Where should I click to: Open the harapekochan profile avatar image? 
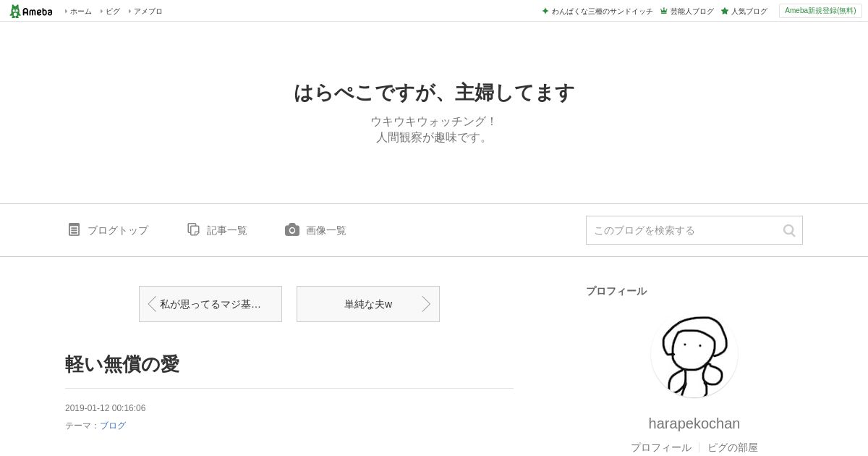[x=694, y=354]
